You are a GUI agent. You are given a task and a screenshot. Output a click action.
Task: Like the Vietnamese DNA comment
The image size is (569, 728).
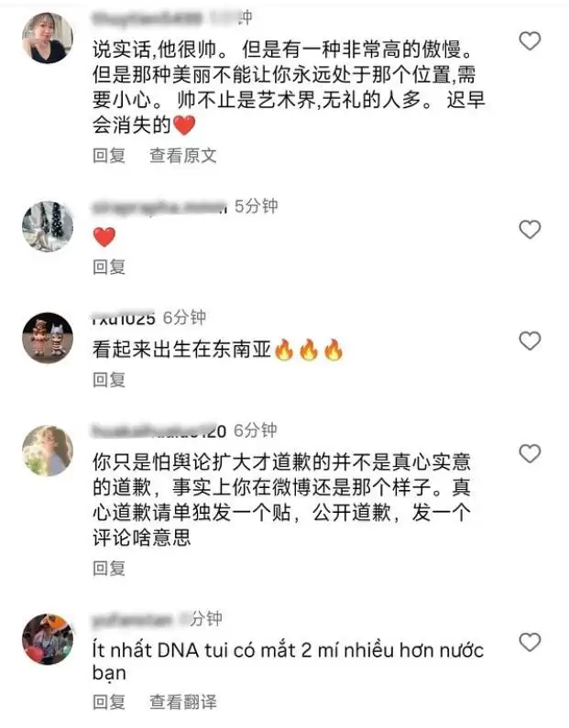point(530,643)
